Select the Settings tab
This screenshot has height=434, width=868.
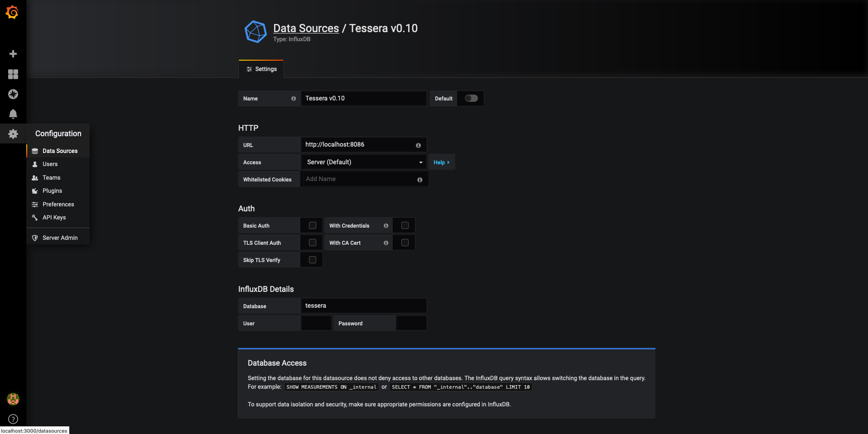261,69
